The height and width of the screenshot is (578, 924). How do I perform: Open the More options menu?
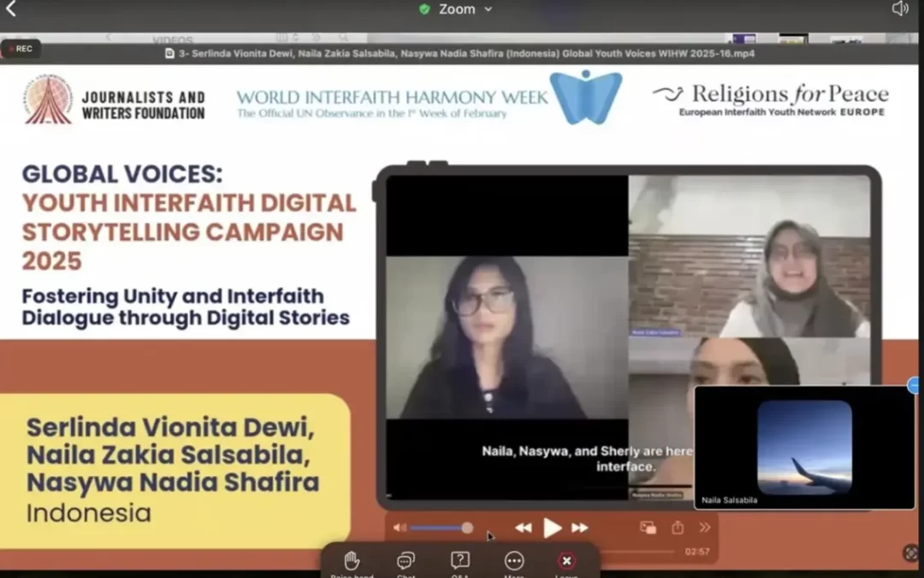[x=514, y=561]
